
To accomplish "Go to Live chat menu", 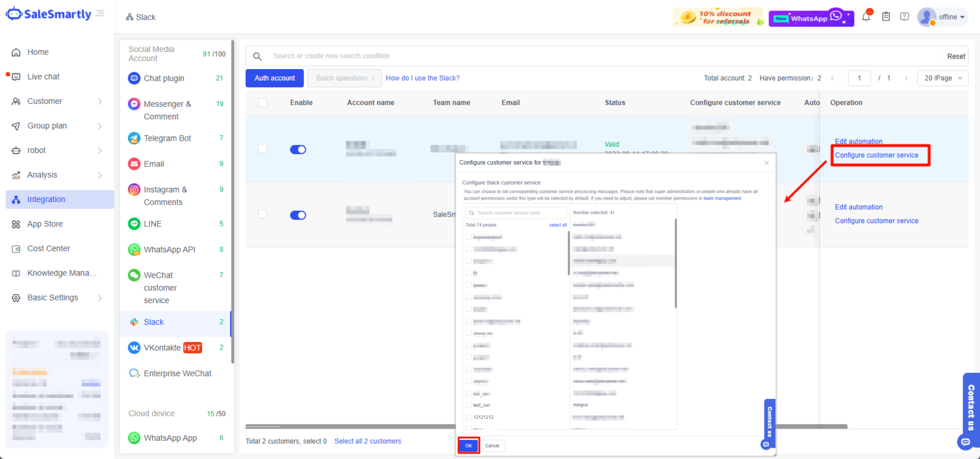I will pos(43,77).
